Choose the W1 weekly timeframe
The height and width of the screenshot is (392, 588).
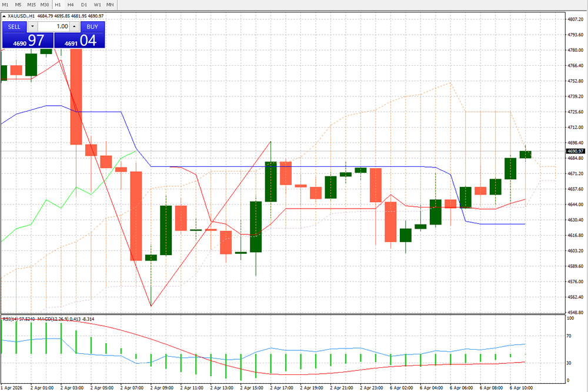click(96, 5)
